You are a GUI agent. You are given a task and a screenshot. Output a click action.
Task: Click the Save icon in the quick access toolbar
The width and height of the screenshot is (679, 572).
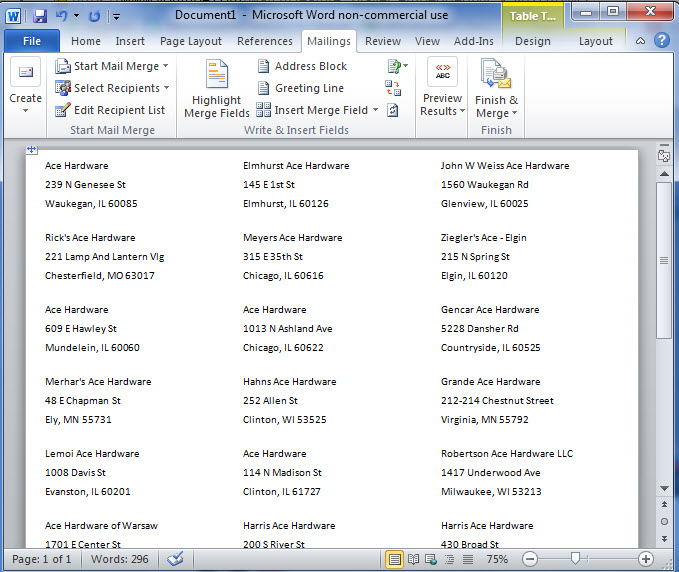pos(40,16)
